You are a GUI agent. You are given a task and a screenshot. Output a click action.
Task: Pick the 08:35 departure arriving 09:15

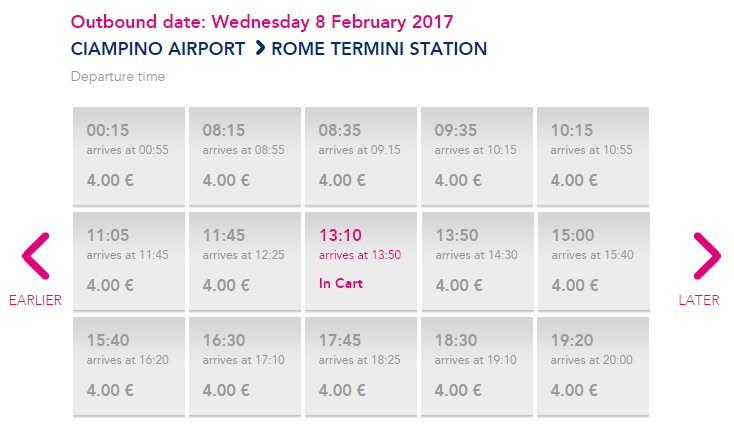[x=361, y=156]
